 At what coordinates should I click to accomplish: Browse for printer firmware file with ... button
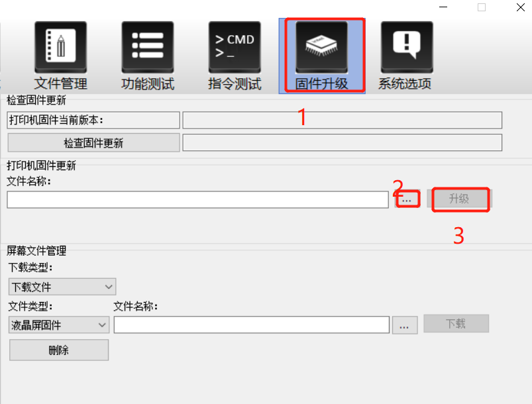click(x=407, y=199)
